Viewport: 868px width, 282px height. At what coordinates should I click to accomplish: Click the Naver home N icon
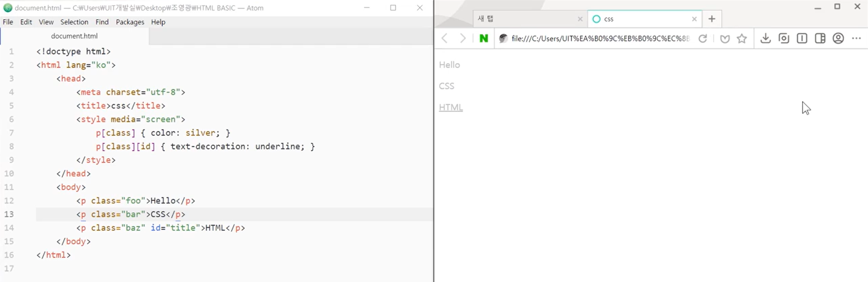click(484, 38)
